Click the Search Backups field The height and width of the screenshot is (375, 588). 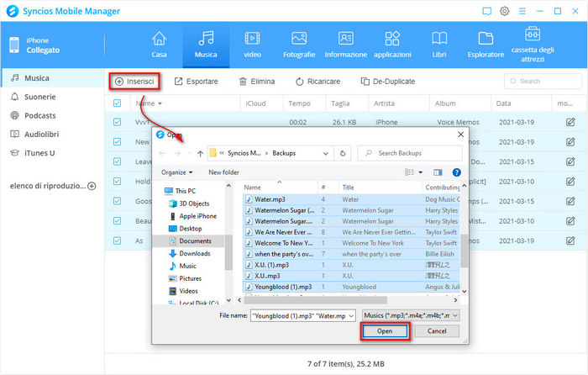coord(410,153)
